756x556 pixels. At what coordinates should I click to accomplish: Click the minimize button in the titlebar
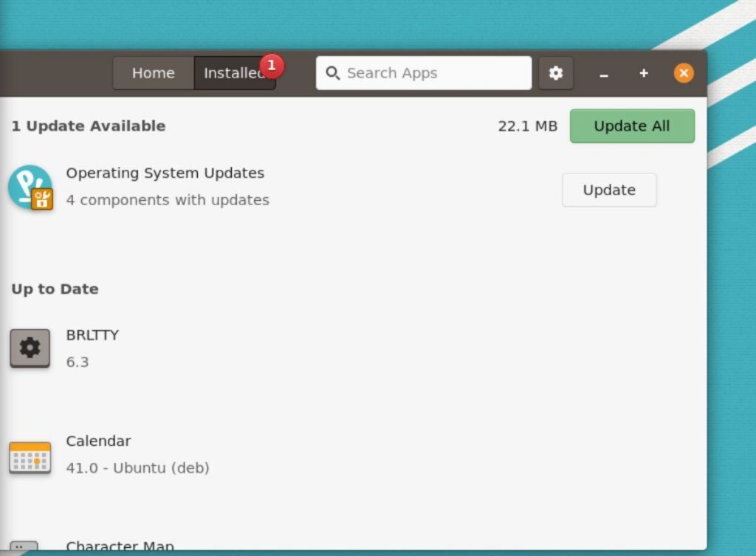(x=604, y=73)
